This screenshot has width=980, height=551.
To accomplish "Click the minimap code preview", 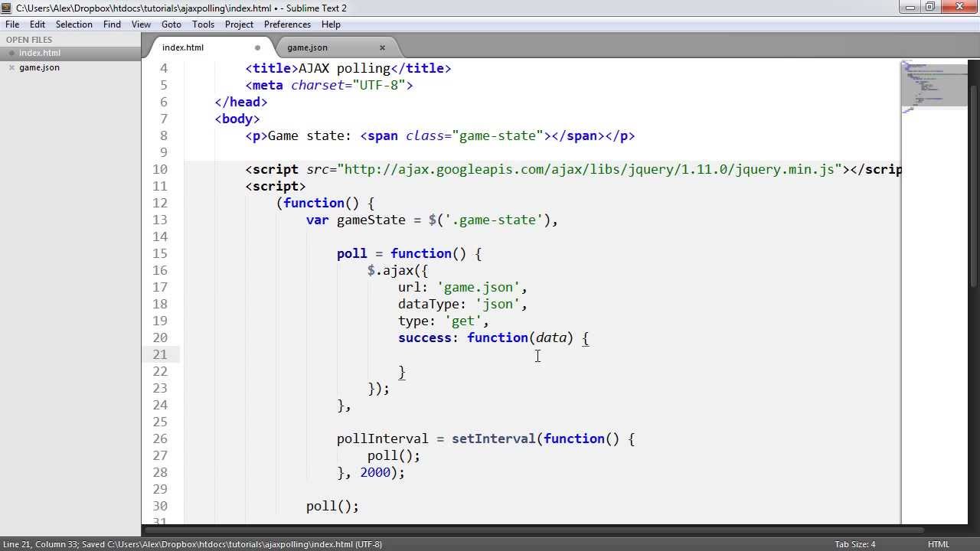I will (x=934, y=84).
